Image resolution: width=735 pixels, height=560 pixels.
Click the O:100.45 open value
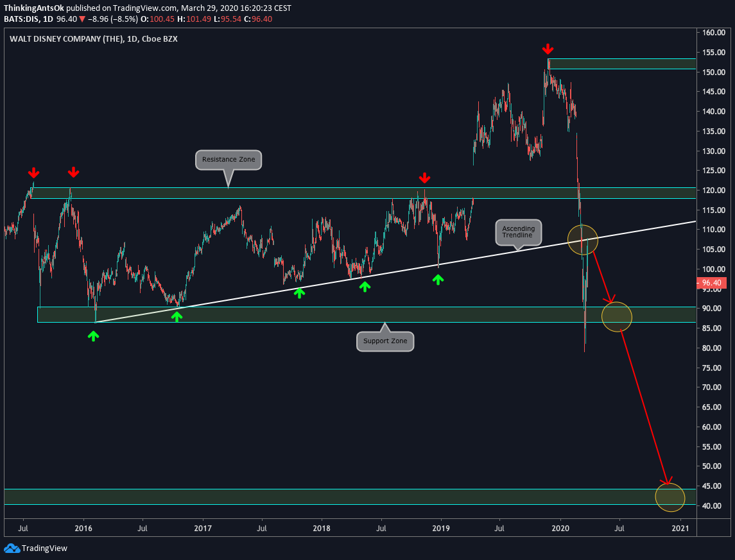(x=157, y=19)
